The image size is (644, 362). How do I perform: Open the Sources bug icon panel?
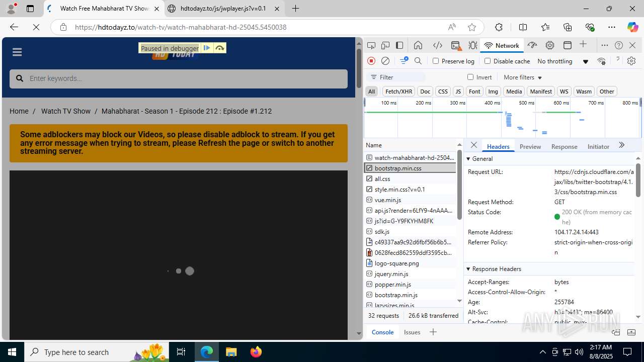click(x=473, y=45)
